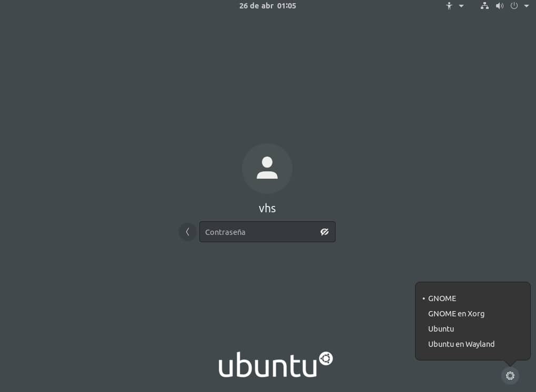536x392 pixels.
Task: Click the username label vhs
Action: (267, 208)
